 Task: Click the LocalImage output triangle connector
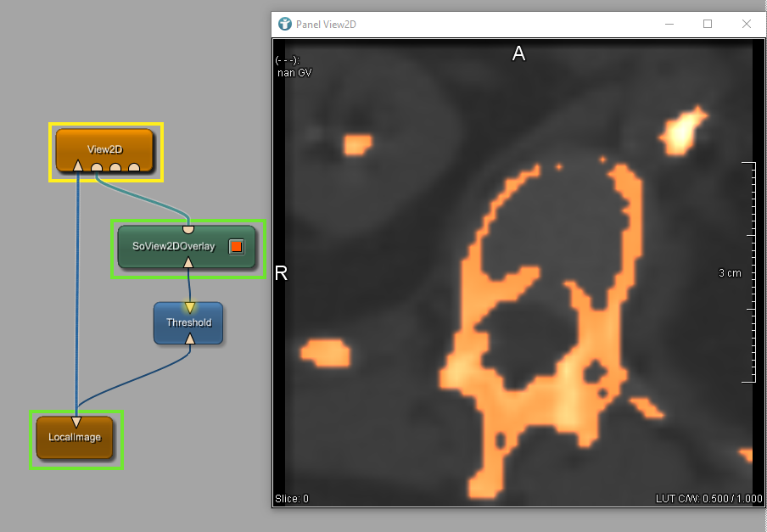tap(76, 422)
